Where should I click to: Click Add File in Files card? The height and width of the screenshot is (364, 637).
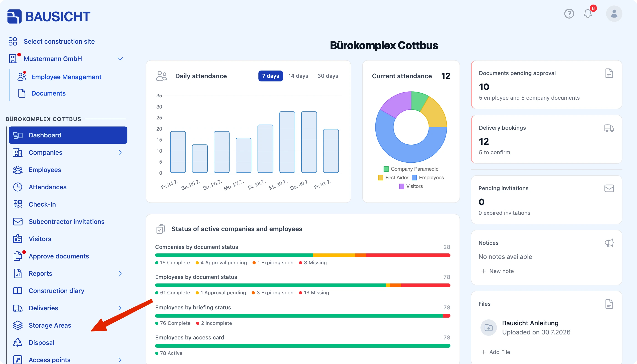coord(496,352)
